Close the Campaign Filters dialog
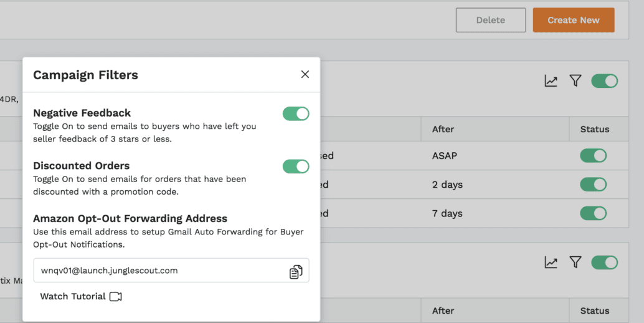The image size is (644, 323). pos(305,74)
